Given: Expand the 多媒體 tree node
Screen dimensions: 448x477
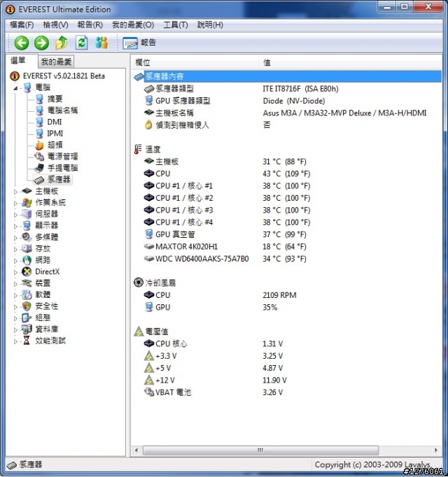Looking at the screenshot, I should (15, 238).
